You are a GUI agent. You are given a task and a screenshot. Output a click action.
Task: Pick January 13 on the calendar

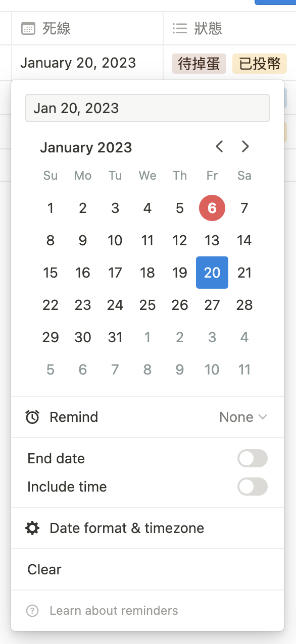(212, 240)
